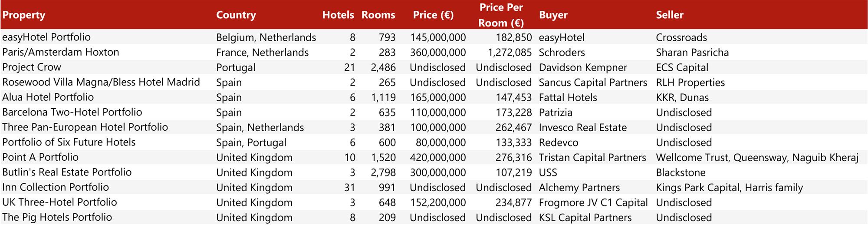The image size is (868, 225).
Task: Click the Price (€) column header
Action: click(x=433, y=15)
